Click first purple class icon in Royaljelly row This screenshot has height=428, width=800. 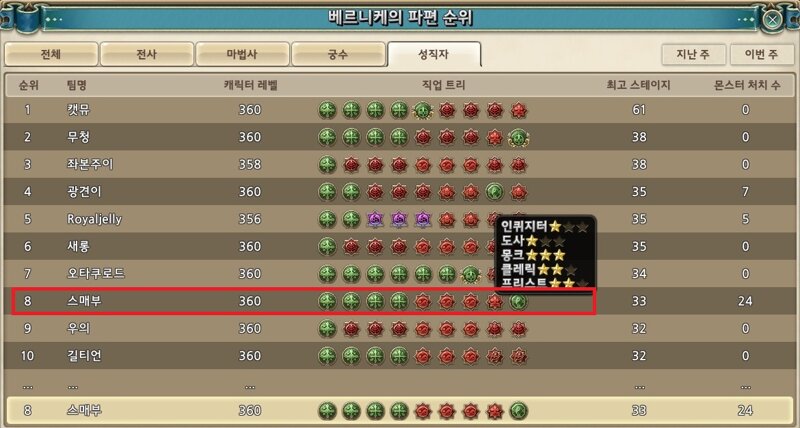coord(376,219)
